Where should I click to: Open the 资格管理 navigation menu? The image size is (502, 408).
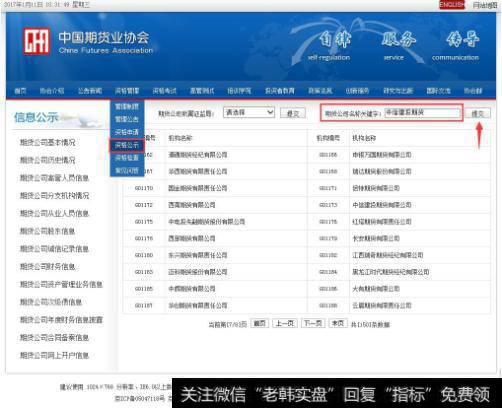[127, 91]
